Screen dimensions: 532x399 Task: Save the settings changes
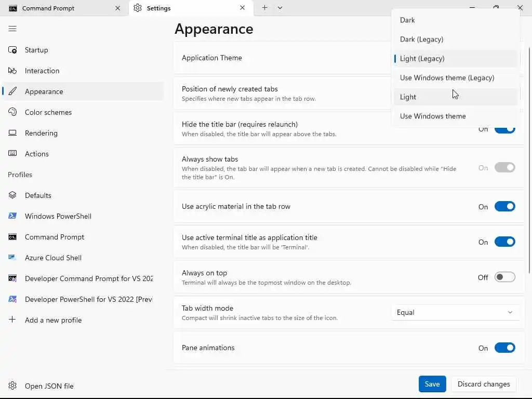(x=432, y=384)
